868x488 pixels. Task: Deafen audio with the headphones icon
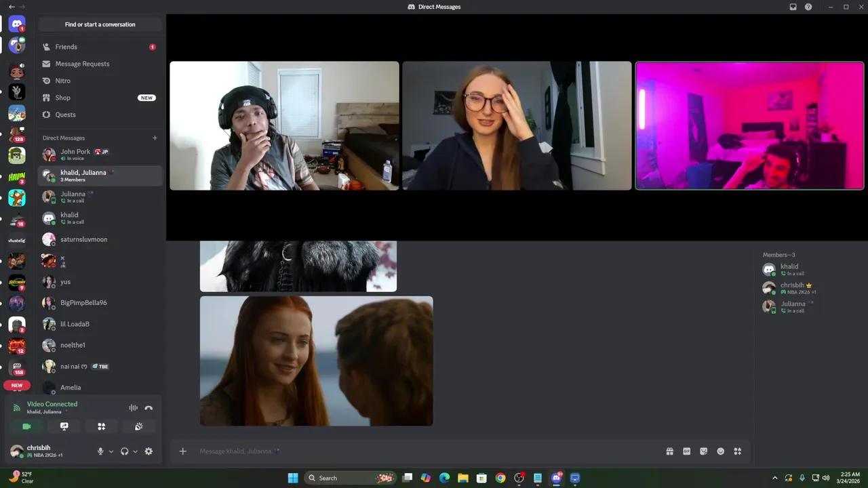(124, 451)
